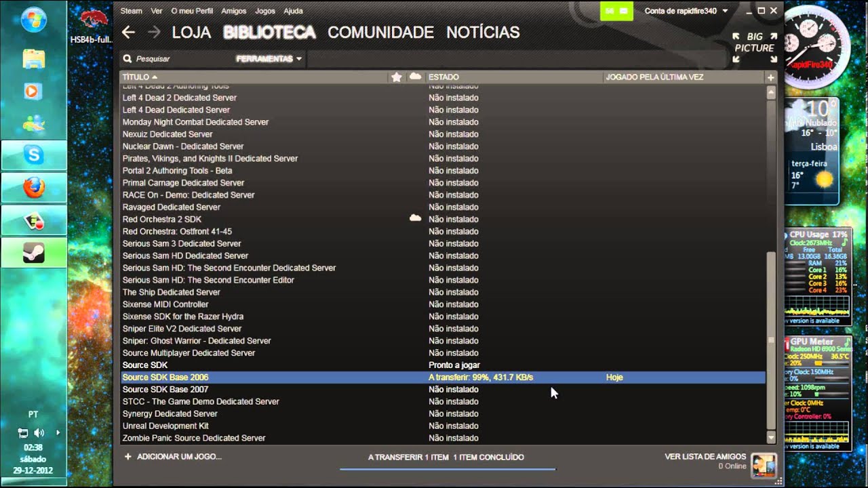Image resolution: width=868 pixels, height=488 pixels.
Task: Select Red Orchestra 2 SDK
Action: (x=443, y=220)
